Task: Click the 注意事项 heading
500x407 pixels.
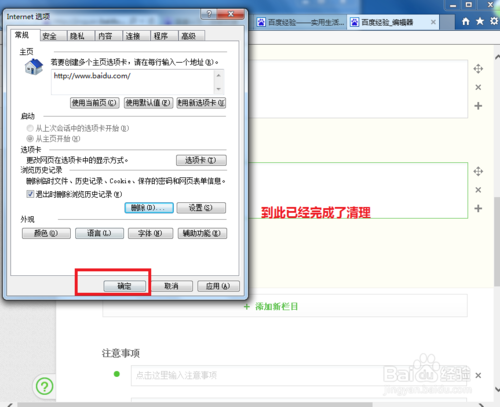Action: pyautogui.click(x=121, y=353)
